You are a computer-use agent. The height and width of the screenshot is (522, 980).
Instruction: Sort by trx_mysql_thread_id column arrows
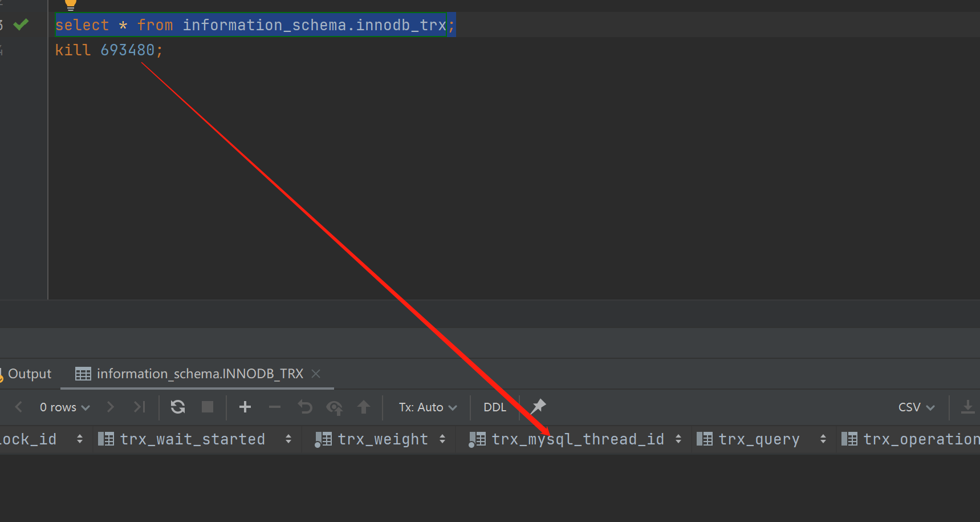click(x=678, y=439)
